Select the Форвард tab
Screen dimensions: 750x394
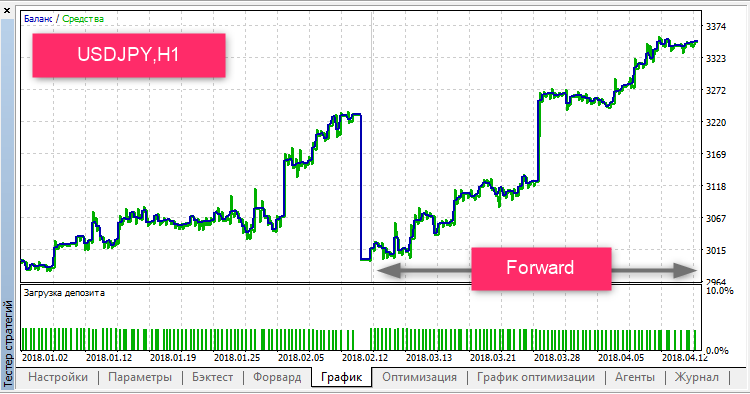(277, 377)
